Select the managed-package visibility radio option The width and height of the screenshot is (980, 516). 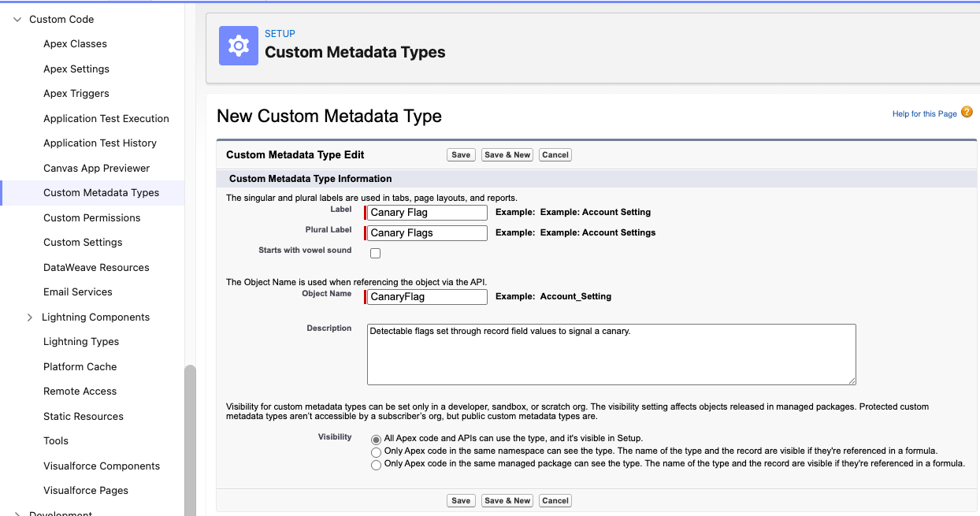point(376,465)
